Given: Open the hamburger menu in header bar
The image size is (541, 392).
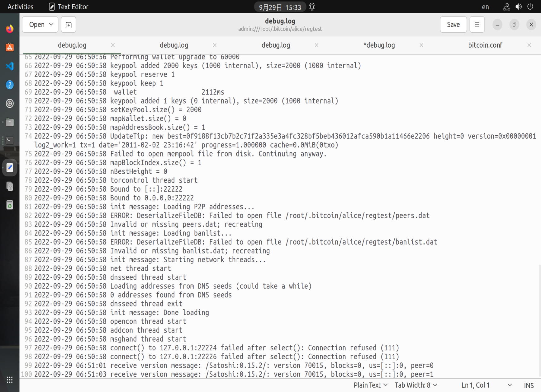Looking at the screenshot, I should [x=477, y=25].
